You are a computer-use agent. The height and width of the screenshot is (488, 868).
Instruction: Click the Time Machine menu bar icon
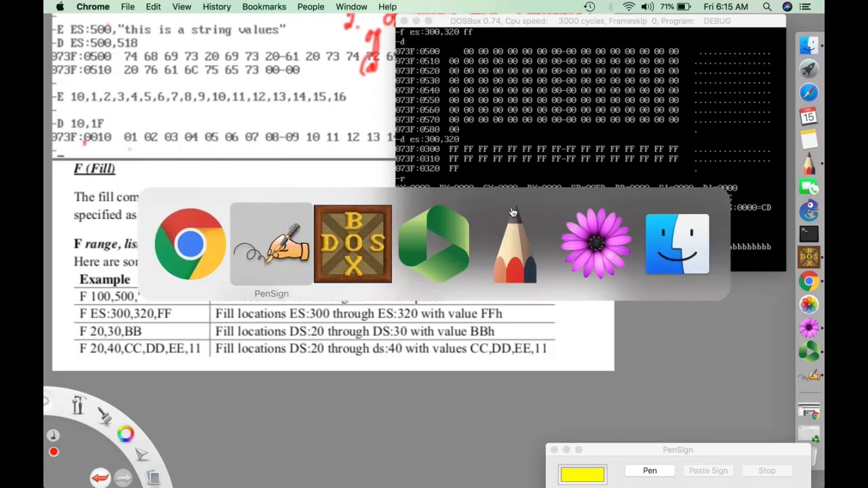589,7
